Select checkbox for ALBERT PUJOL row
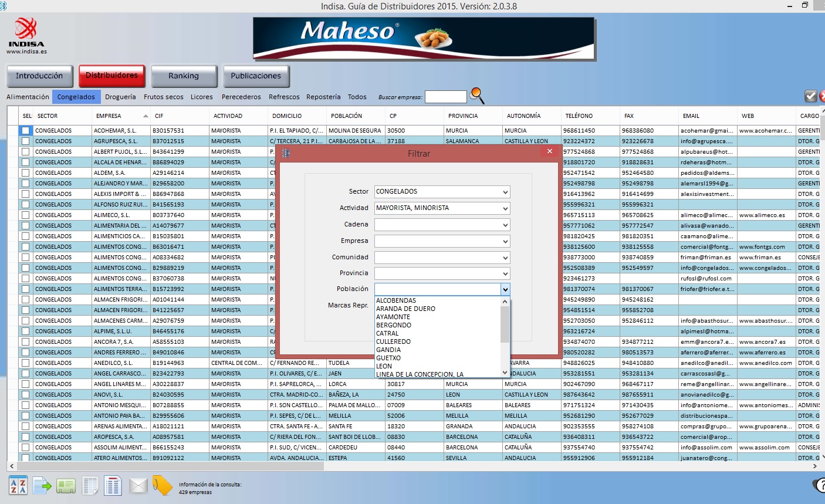The image size is (825, 504). (25, 152)
